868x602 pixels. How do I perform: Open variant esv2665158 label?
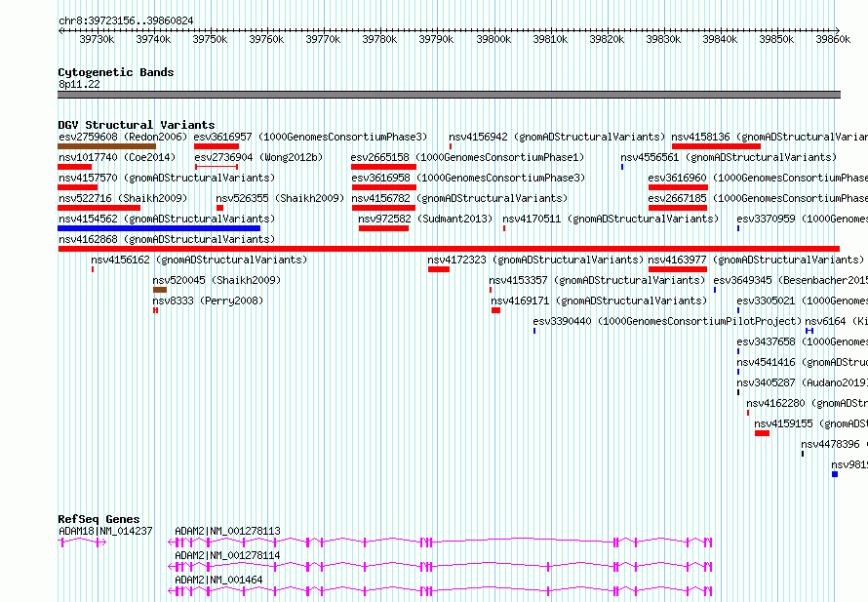click(467, 157)
